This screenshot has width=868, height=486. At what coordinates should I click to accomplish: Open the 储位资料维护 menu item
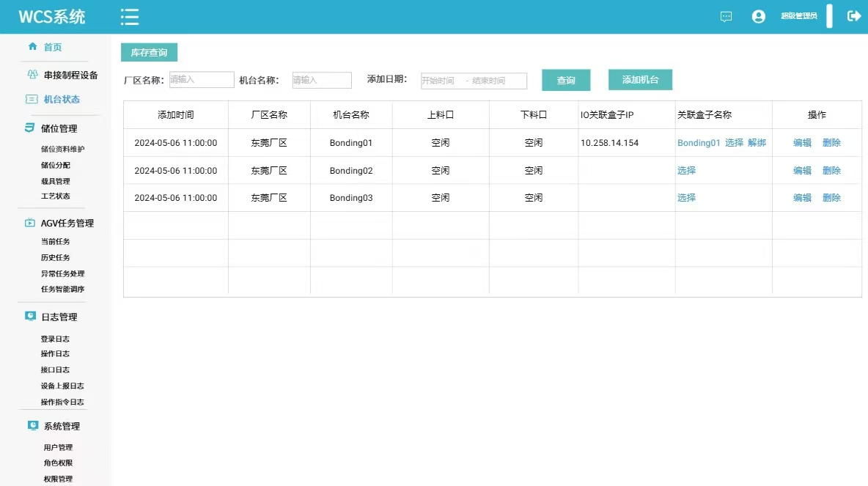click(62, 149)
